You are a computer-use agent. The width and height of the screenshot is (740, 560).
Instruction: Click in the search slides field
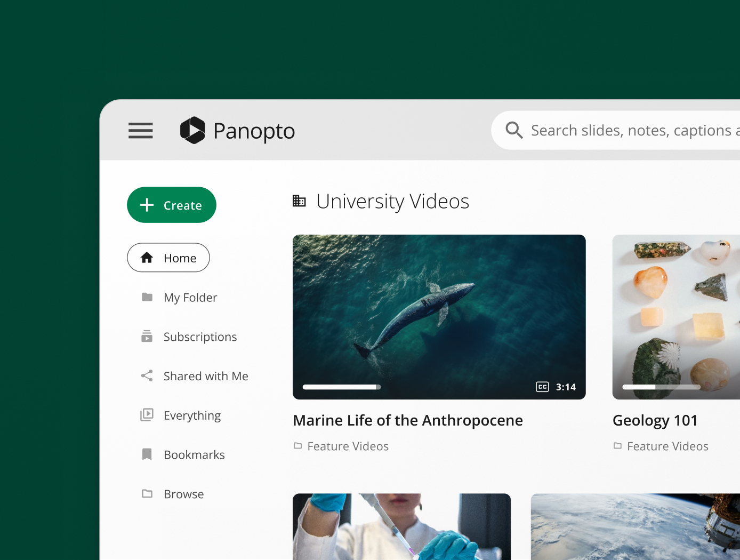coord(629,131)
